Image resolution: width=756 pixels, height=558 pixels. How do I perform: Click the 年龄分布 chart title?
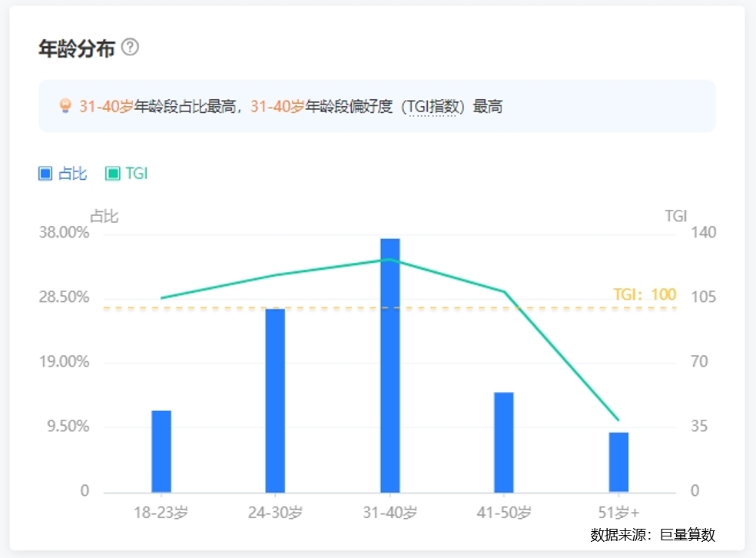click(x=76, y=48)
